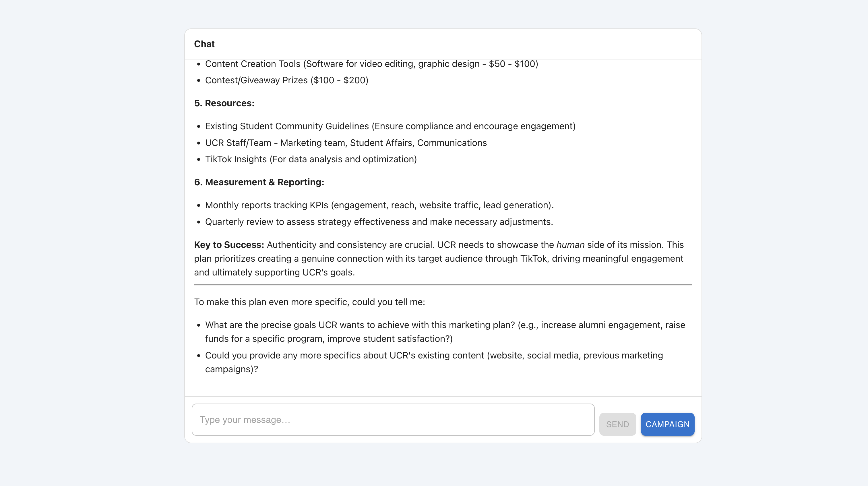Click the Chat panel title
This screenshot has height=486, width=868.
click(x=204, y=44)
